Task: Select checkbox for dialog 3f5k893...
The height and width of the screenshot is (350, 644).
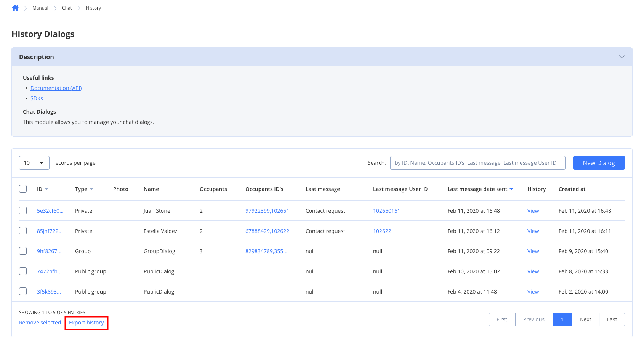Action: 23,291
